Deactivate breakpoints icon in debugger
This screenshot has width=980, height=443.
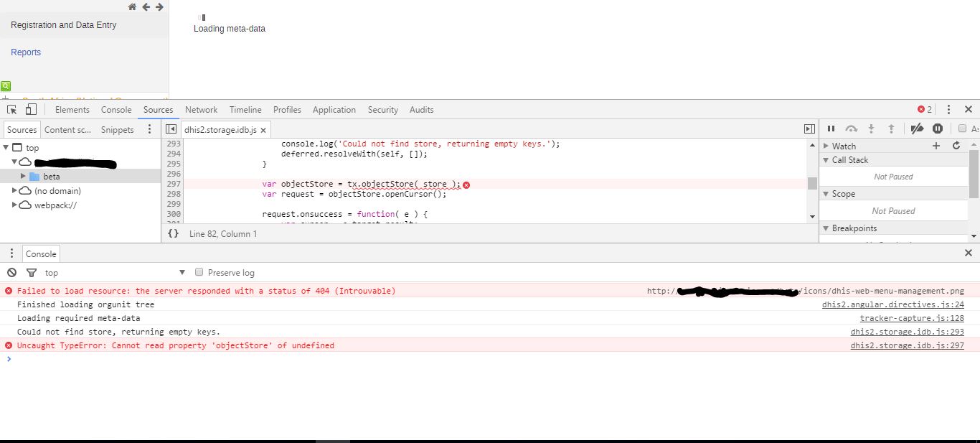(x=917, y=129)
